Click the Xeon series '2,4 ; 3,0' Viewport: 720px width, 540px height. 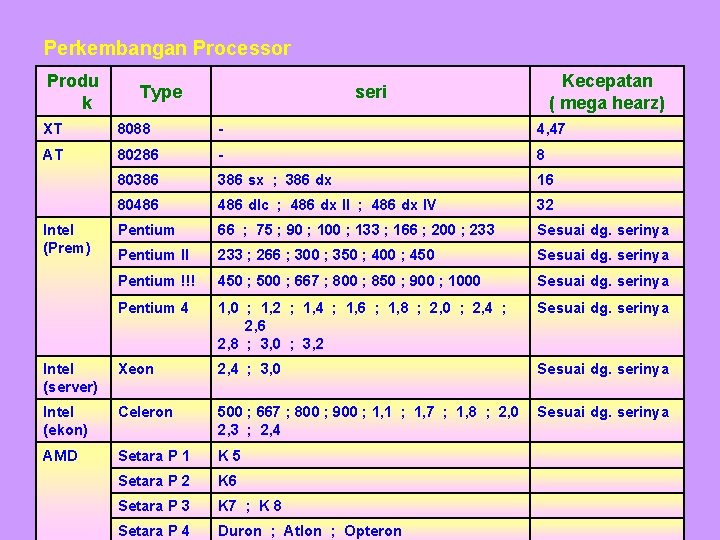pos(248,369)
